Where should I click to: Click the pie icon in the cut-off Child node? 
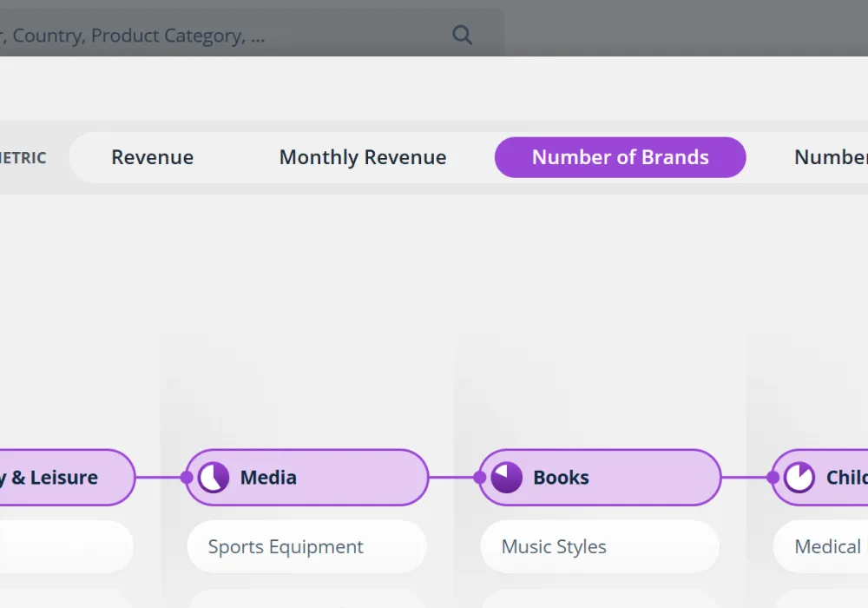click(x=799, y=478)
